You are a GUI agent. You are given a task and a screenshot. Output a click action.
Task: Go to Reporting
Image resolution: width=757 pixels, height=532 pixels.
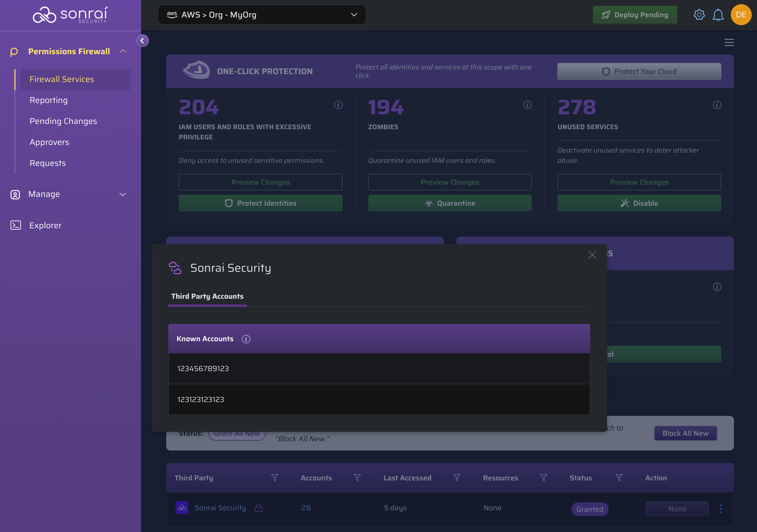pos(49,100)
